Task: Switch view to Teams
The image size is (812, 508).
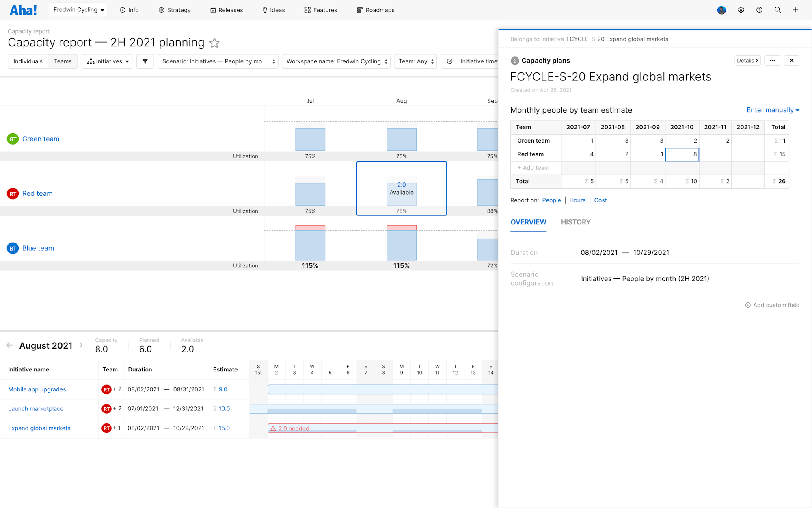Action: [x=63, y=61]
